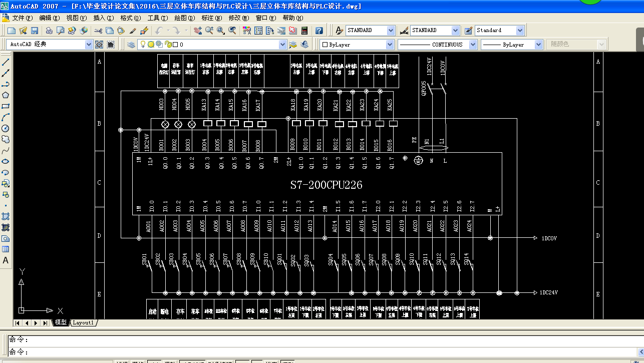644x363 pixels.
Task: Select the Rectangle draw tool
Action: [6, 106]
